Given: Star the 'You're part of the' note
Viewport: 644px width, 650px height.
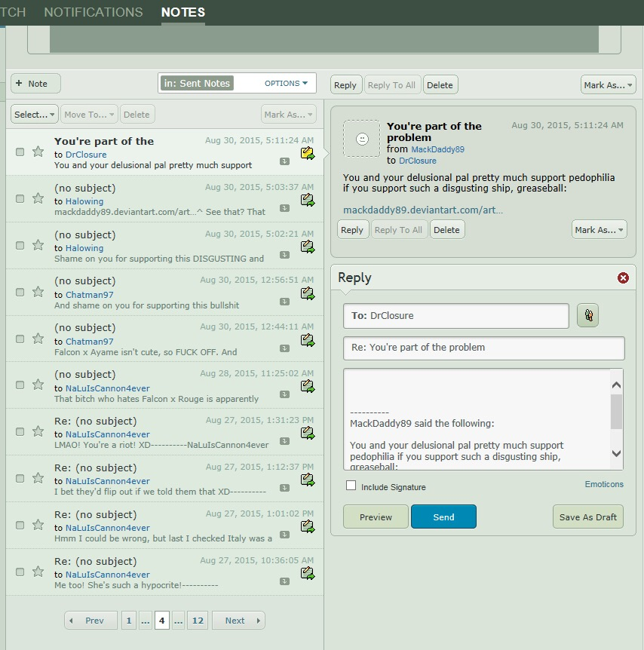Looking at the screenshot, I should tap(38, 152).
